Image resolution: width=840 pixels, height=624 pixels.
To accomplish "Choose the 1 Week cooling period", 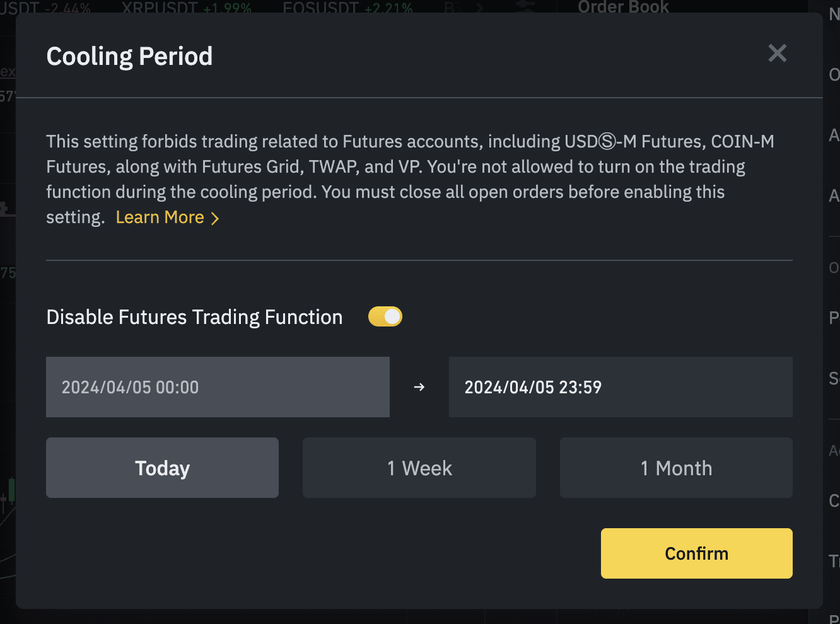I will click(419, 468).
